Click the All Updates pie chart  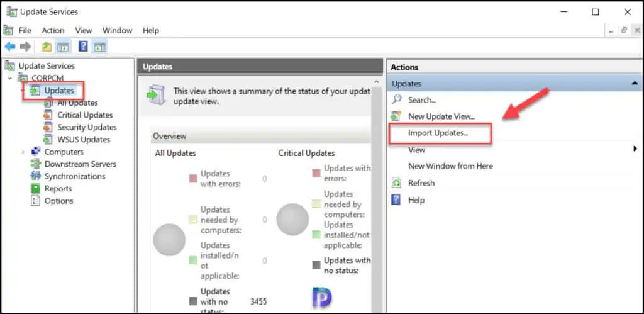click(169, 240)
